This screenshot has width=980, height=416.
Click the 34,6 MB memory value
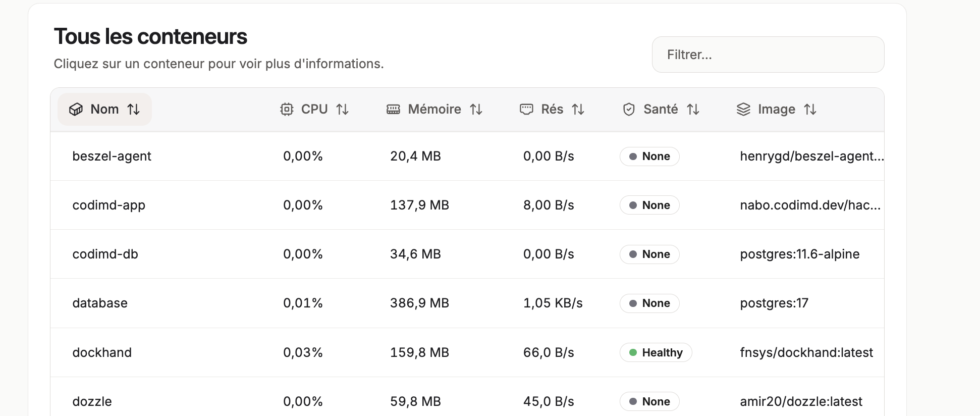pos(415,254)
